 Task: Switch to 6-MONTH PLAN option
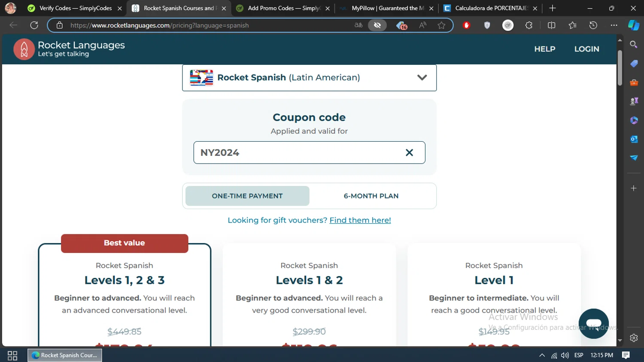[371, 196]
